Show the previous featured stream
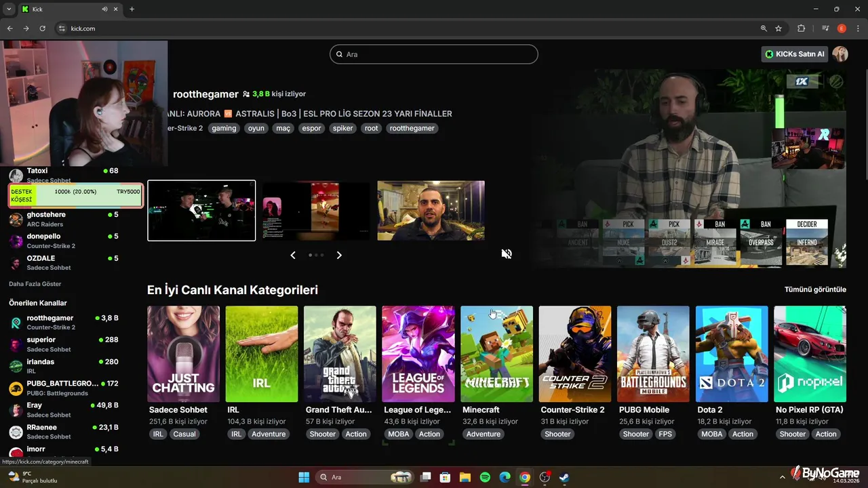 click(293, 255)
